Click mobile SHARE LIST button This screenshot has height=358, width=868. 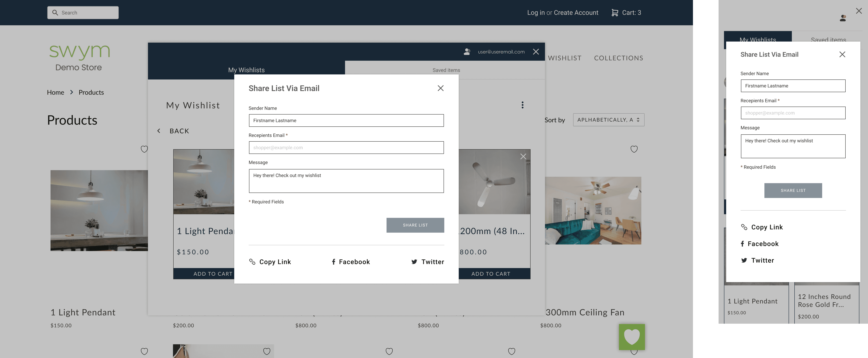coord(793,190)
